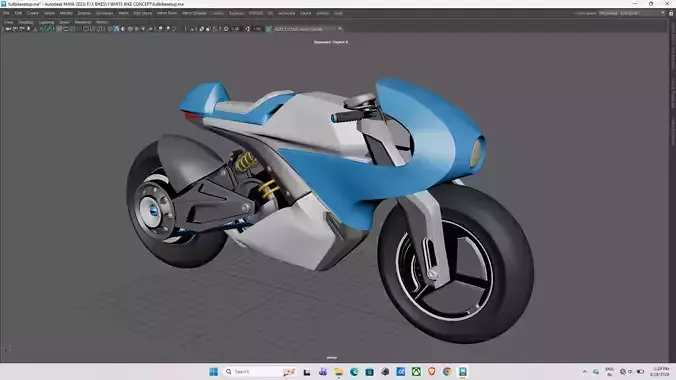Screen dimensions: 676x380
Task: Click the taskbar Search box
Action: click(x=260, y=372)
